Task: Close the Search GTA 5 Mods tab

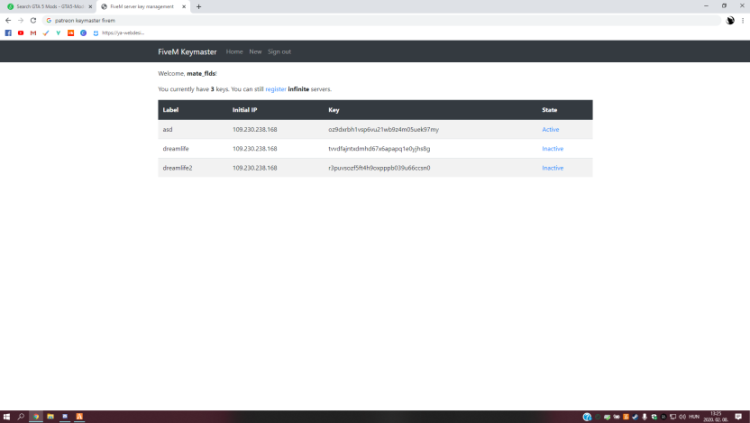Action: point(90,7)
